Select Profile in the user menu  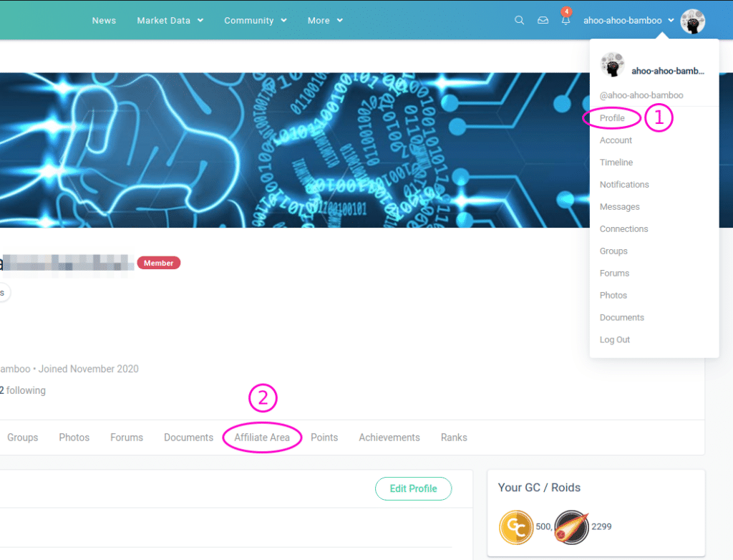pyautogui.click(x=612, y=118)
